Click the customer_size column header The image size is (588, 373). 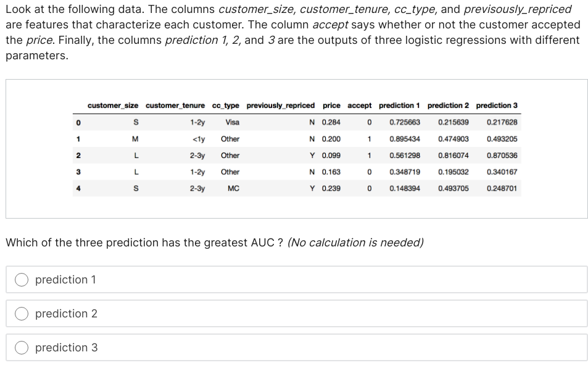113,106
